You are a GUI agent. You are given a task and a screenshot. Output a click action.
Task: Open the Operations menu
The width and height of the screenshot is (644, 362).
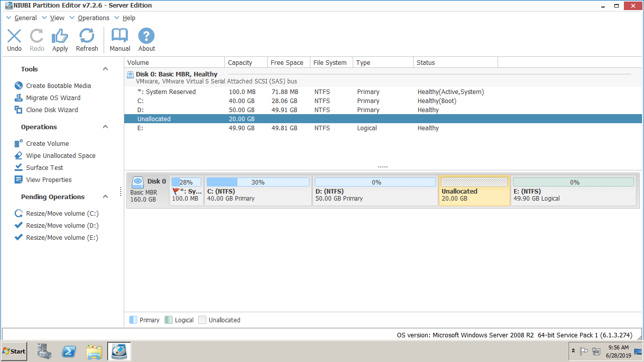click(x=93, y=18)
